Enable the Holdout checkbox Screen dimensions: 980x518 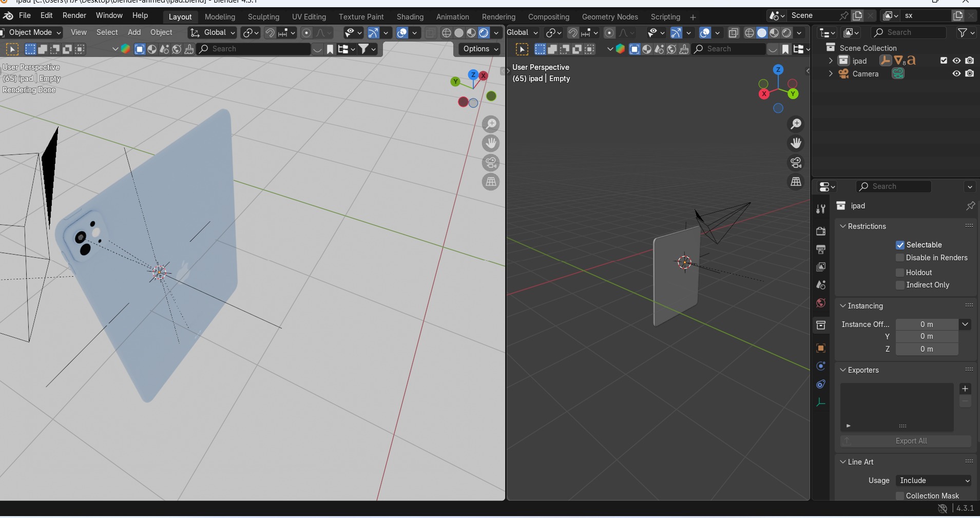click(x=900, y=273)
